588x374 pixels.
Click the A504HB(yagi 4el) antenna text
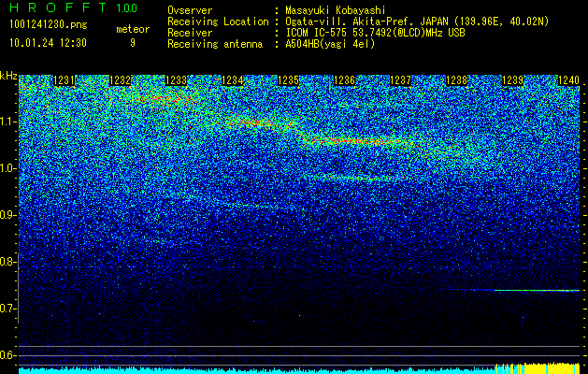tap(330, 44)
